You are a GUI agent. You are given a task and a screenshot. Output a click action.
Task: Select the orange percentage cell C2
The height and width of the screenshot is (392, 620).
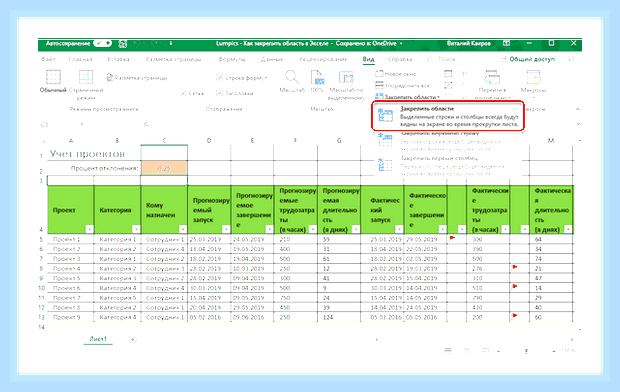click(x=164, y=168)
